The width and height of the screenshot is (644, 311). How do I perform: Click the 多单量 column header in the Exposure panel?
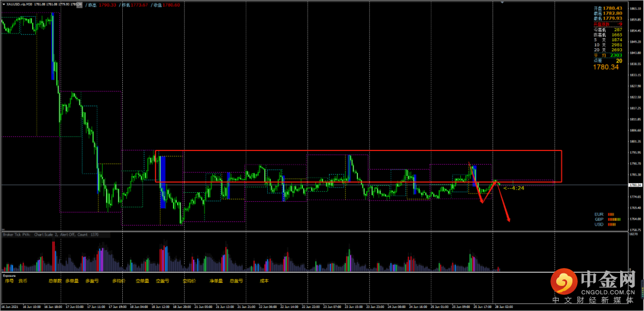click(72, 281)
